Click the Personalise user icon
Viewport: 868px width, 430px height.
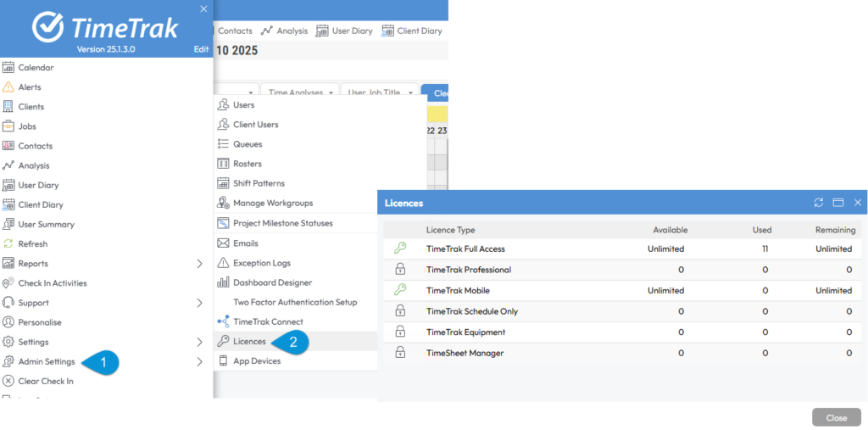pyautogui.click(x=8, y=322)
